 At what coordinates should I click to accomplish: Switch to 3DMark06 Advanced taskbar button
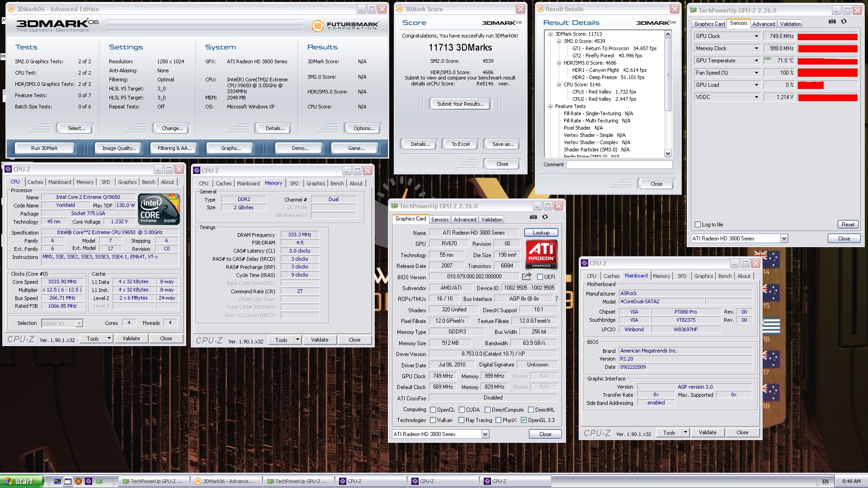click(x=226, y=481)
